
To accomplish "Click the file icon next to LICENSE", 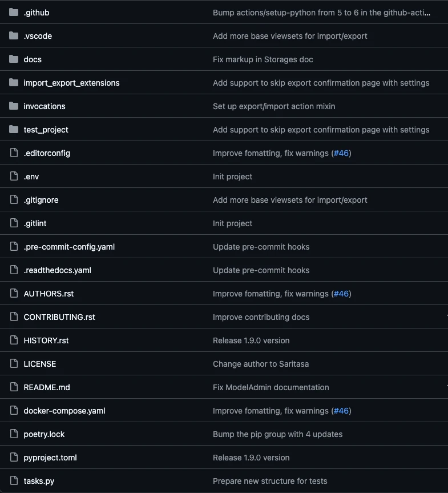I will coord(13,363).
